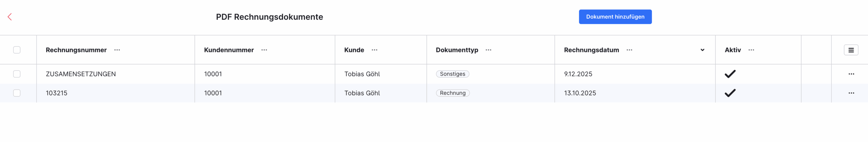This screenshot has height=142, width=868.
Task: Open Dokumenttyp column options dots
Action: (488, 50)
